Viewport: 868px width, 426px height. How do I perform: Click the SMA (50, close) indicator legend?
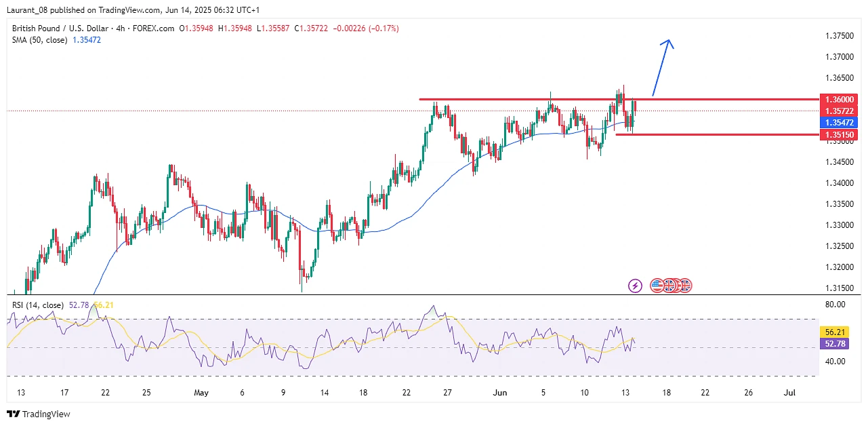pos(39,41)
